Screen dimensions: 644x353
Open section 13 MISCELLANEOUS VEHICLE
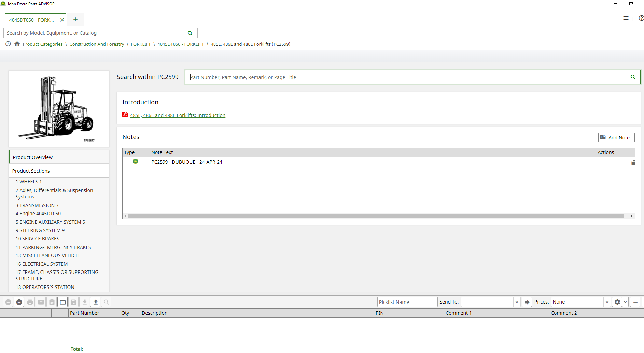click(x=48, y=255)
